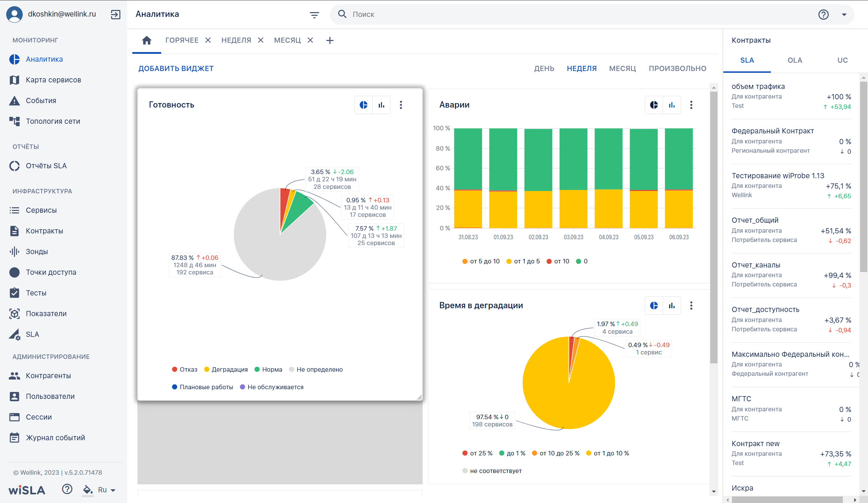Add a new dashboard tab with plus
The image size is (868, 503).
click(x=330, y=40)
